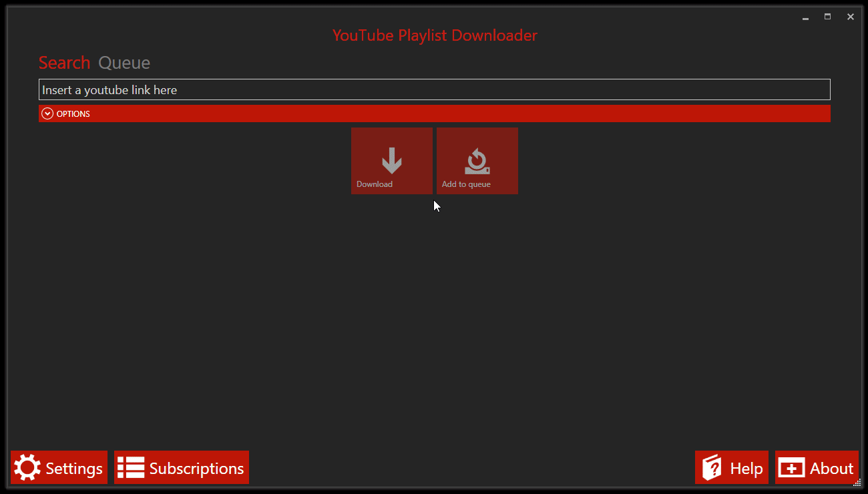This screenshot has height=494, width=868.
Task: Switch to the Queue tab
Action: 124,62
